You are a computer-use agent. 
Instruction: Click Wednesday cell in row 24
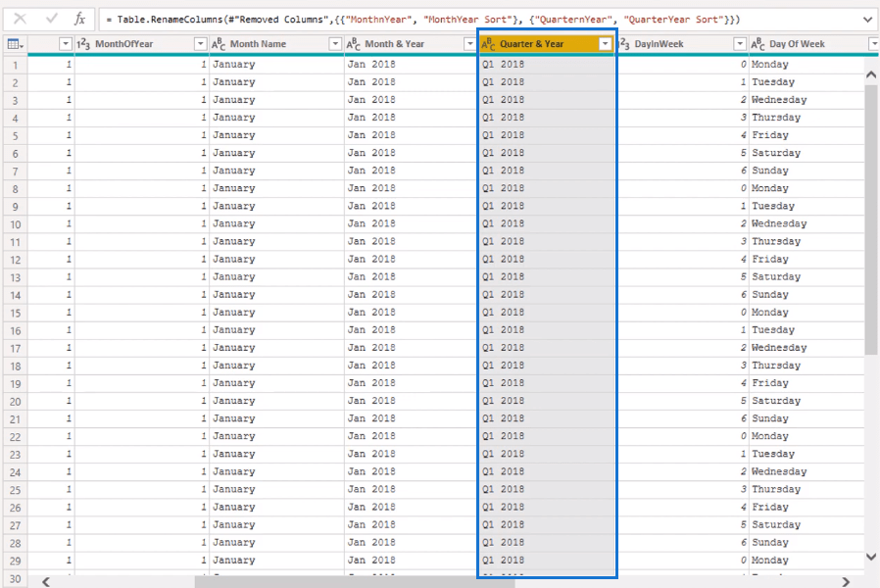[x=807, y=471]
